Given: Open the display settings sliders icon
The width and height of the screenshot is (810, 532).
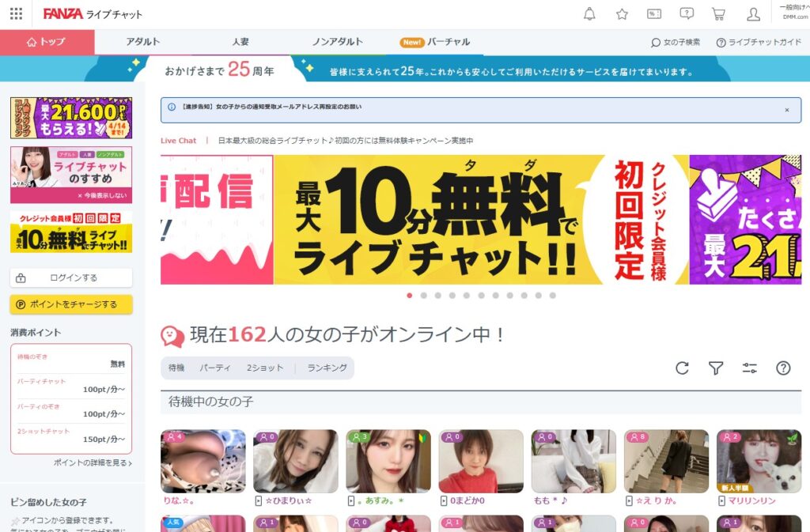Looking at the screenshot, I should [748, 368].
